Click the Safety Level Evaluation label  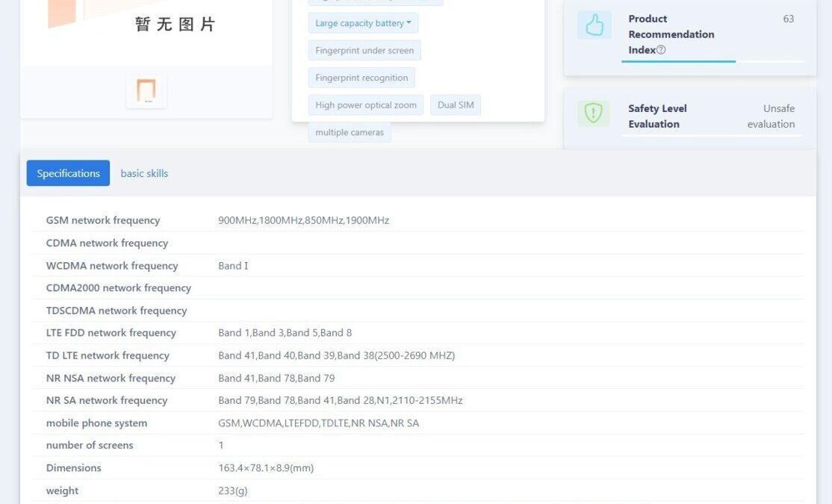pyautogui.click(x=657, y=116)
